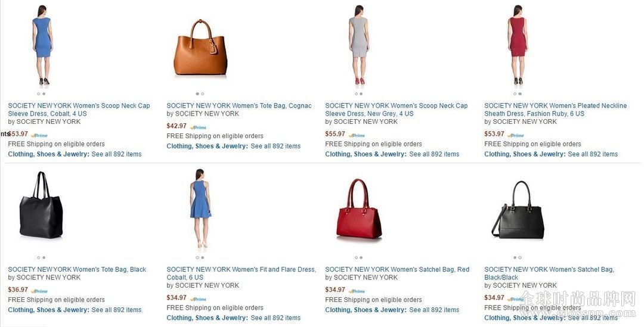Open the Pleated Neckline Sheath Dress title link
The image size is (644, 327).
tap(555, 110)
